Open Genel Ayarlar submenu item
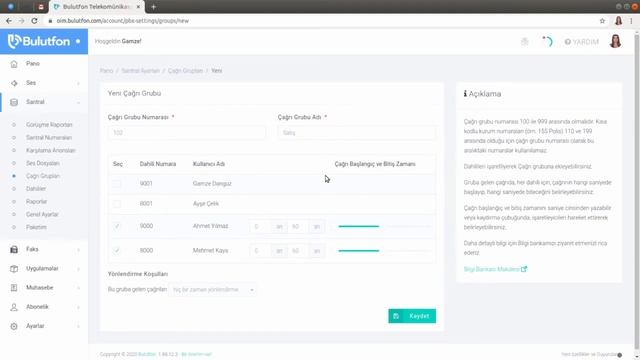This screenshot has height=360, width=640. (x=42, y=214)
